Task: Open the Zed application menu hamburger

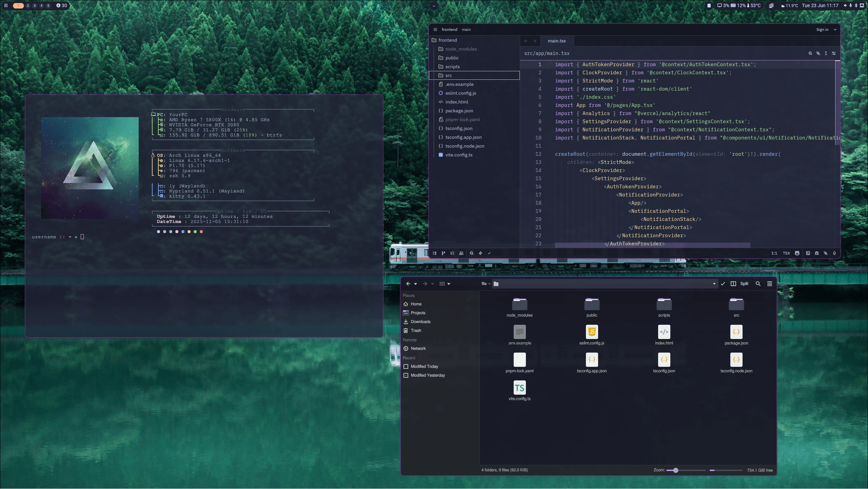Action: point(435,30)
